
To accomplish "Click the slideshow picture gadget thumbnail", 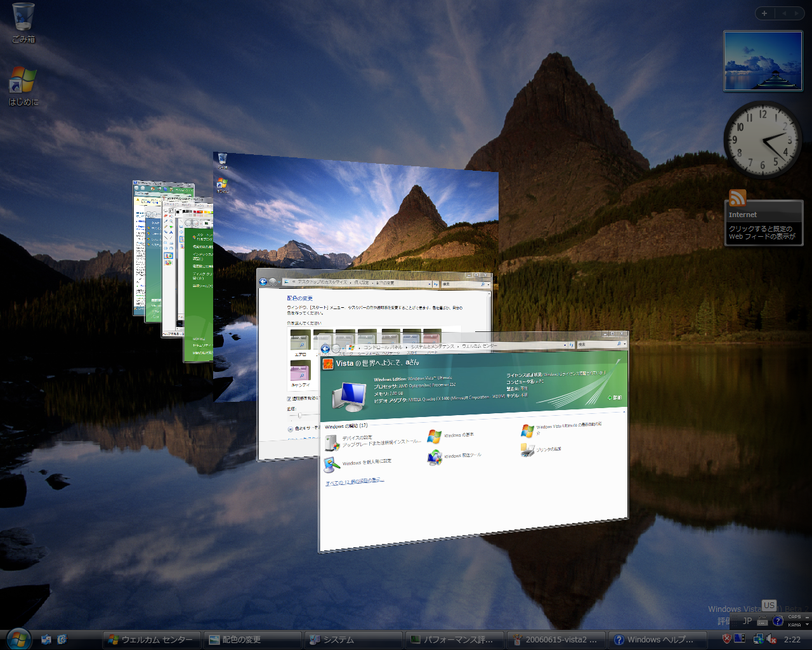I will (x=763, y=62).
